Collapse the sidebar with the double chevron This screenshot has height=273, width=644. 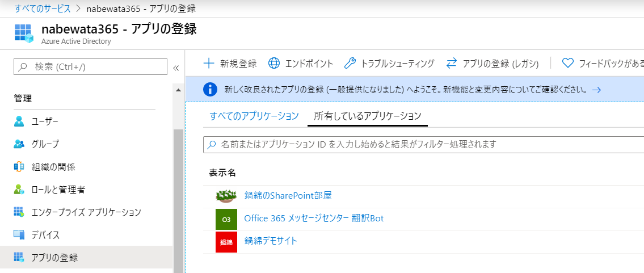point(176,68)
